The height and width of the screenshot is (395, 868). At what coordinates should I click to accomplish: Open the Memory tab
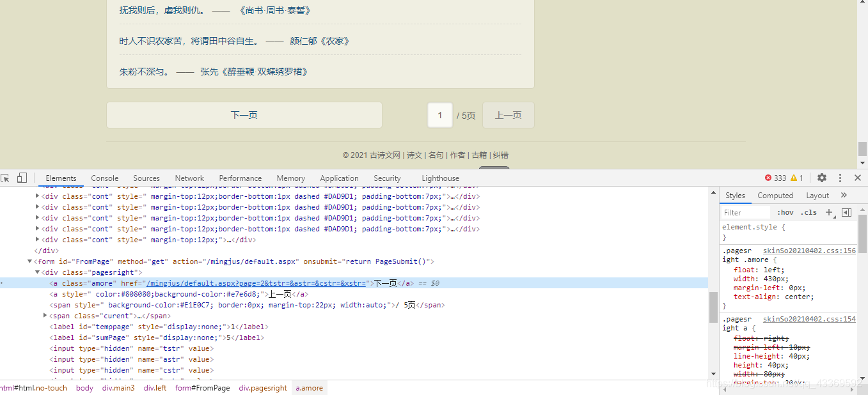pyautogui.click(x=291, y=178)
